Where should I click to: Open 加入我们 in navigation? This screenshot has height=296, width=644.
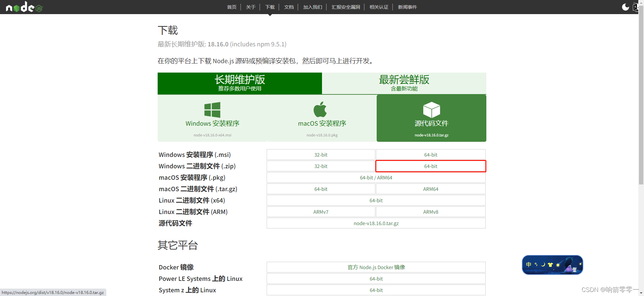313,7
